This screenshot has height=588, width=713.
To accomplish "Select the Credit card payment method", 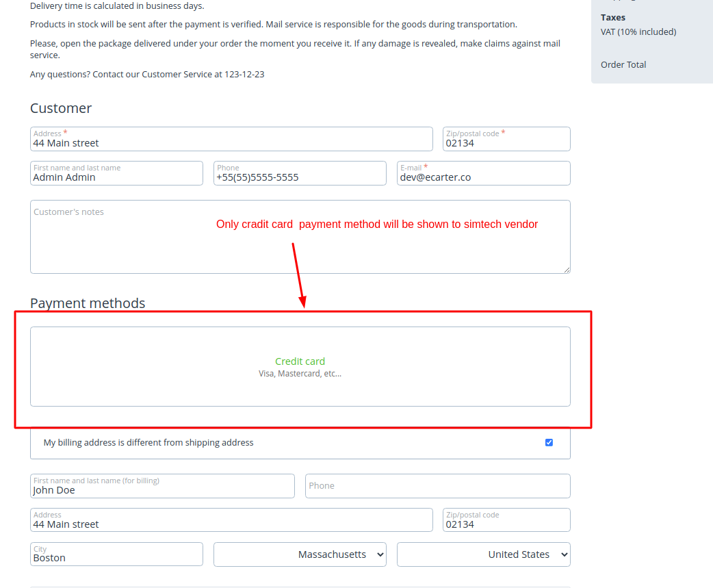I will click(300, 366).
